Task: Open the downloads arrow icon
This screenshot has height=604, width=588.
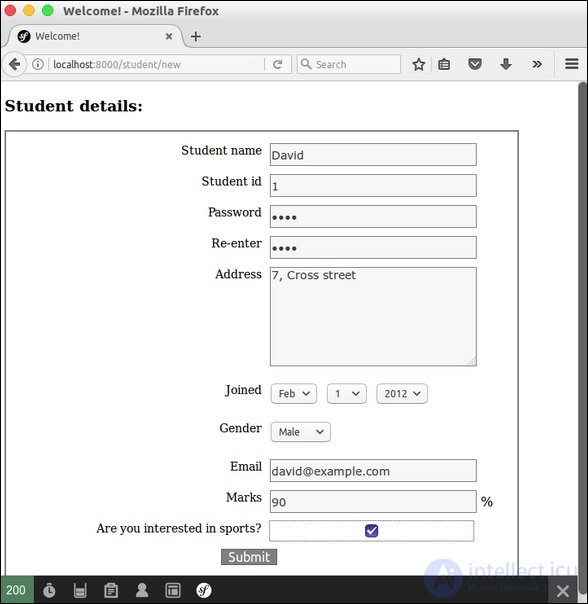Action: [506, 64]
